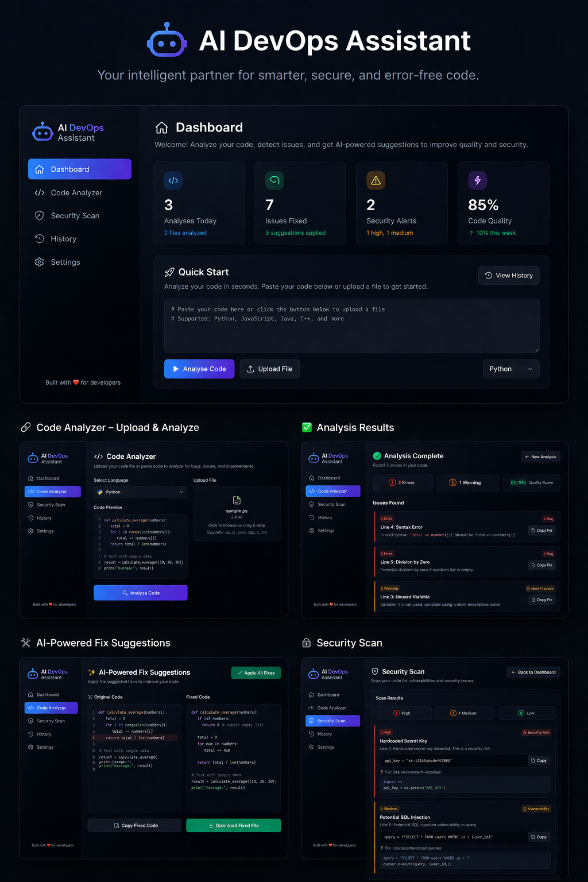Screen dimensions: 588x882
Task: Click the lightning bolt icon in Code Quality card
Action: pos(477,180)
